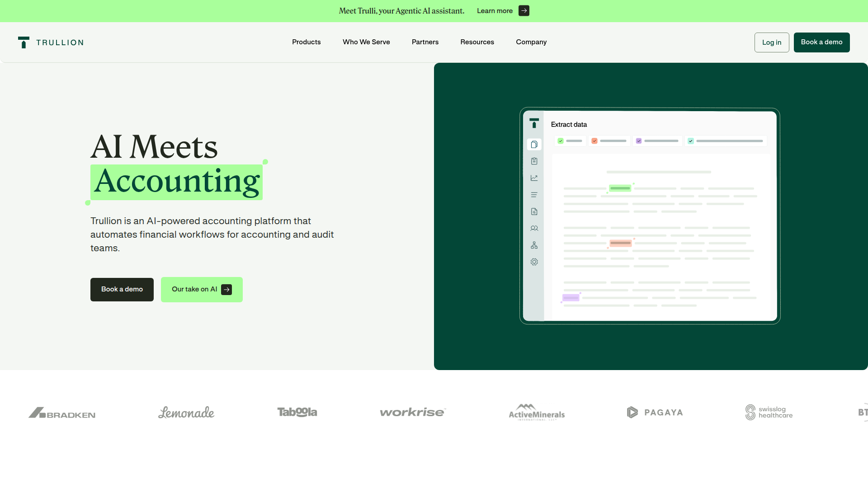Viewport: 868px width, 488px height.
Task: Click the Lemonade customer logo
Action: coord(186,412)
